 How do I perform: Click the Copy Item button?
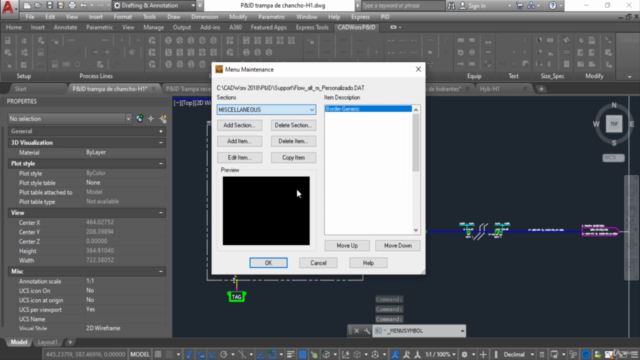point(293,158)
